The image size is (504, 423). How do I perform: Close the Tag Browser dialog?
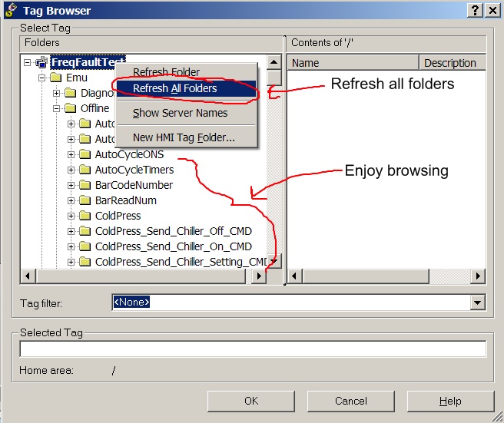492,11
